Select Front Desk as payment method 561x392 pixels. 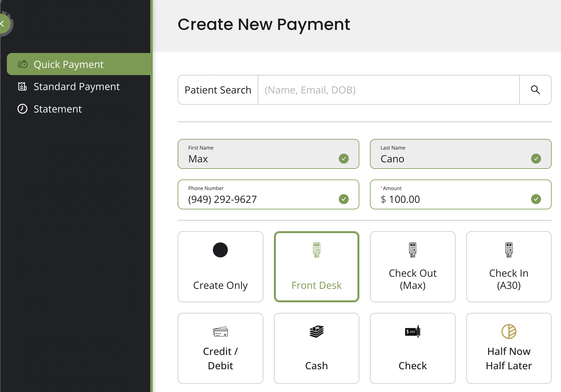316,267
